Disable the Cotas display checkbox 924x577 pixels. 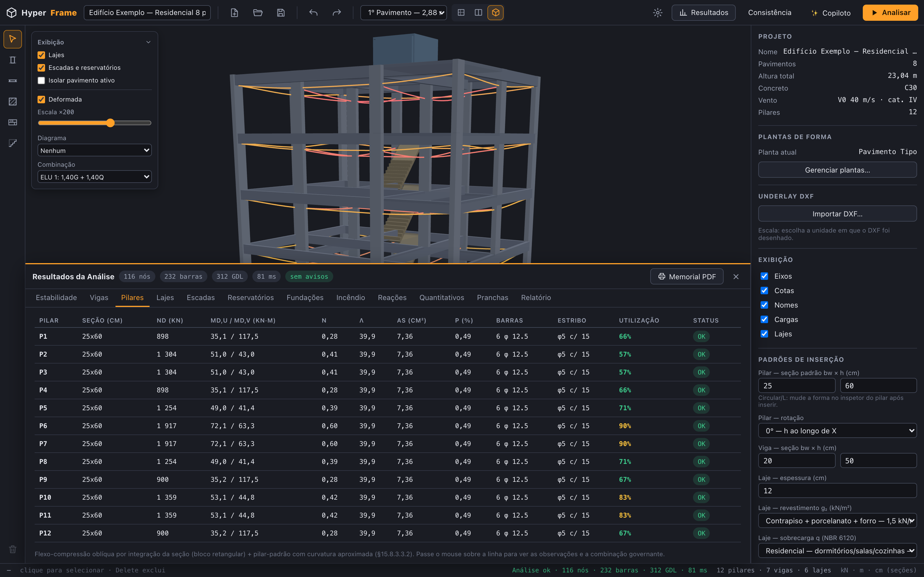764,291
